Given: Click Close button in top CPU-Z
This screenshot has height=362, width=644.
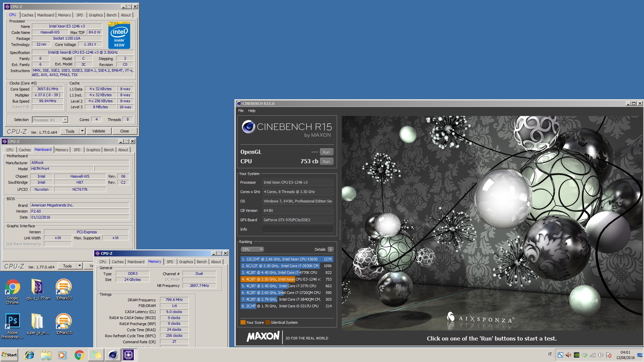Looking at the screenshot, I should pos(124,131).
